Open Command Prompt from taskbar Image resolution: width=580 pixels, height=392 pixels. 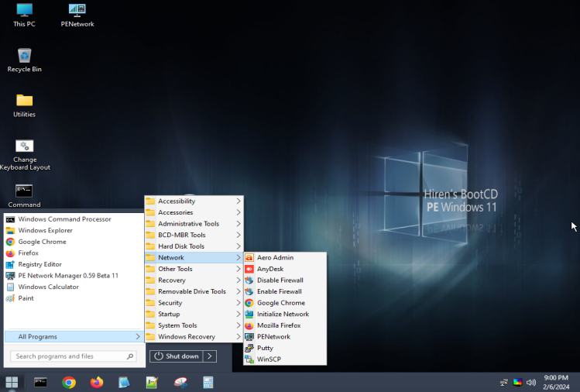click(x=40, y=383)
